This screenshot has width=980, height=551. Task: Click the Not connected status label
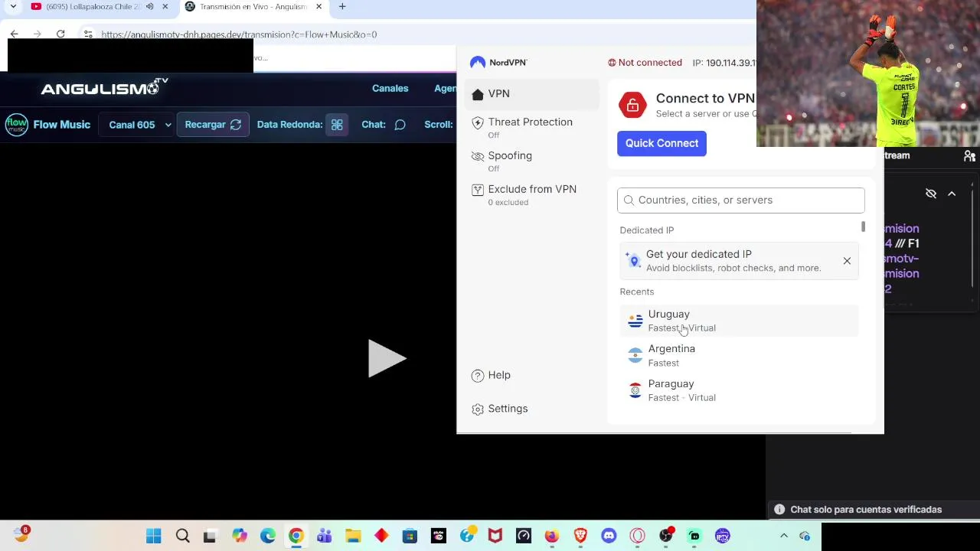(x=645, y=63)
